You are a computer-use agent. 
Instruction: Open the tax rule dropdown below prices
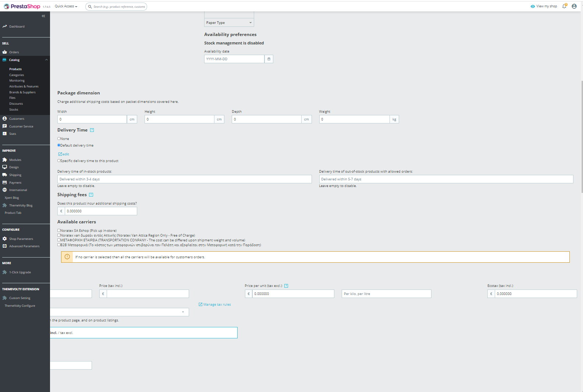pyautogui.click(x=120, y=312)
